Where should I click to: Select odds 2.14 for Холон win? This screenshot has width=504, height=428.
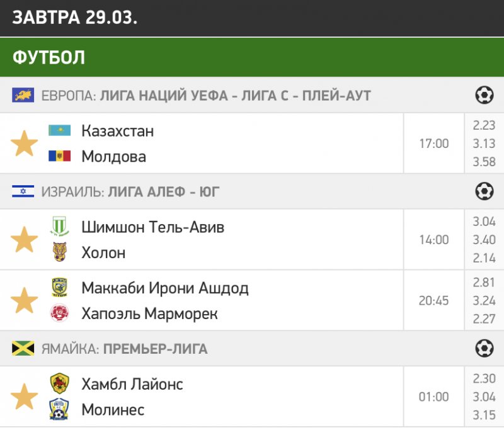coord(484,258)
